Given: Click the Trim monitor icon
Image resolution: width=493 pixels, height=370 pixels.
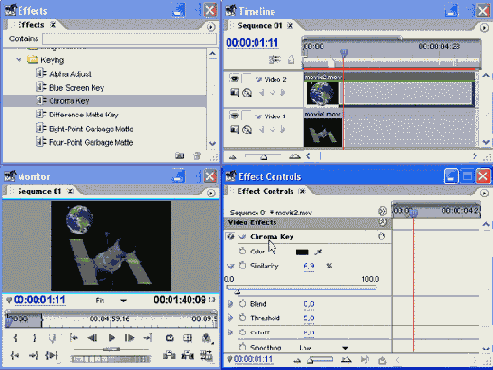Looking at the screenshot, I should pos(206,355).
